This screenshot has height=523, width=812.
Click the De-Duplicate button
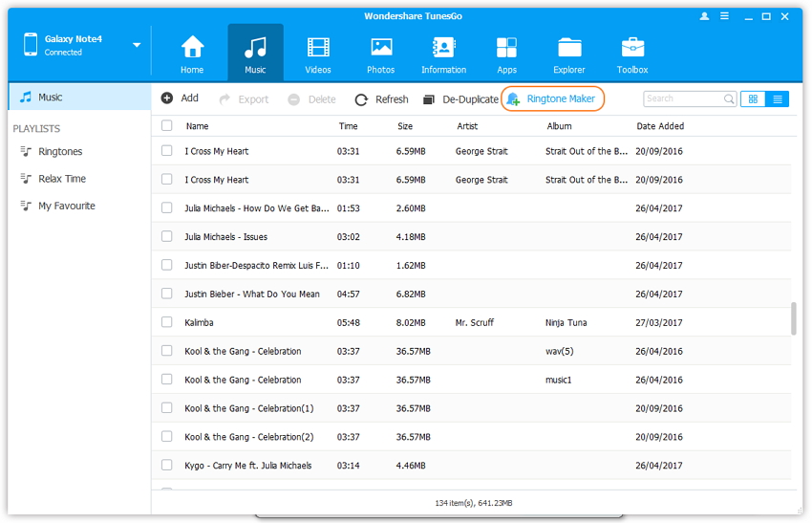[x=461, y=99]
